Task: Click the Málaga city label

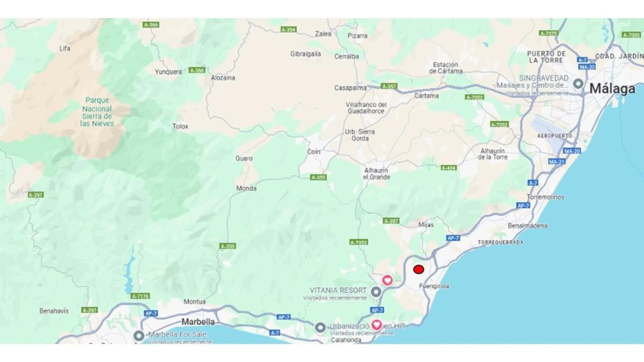Action: pyautogui.click(x=612, y=89)
